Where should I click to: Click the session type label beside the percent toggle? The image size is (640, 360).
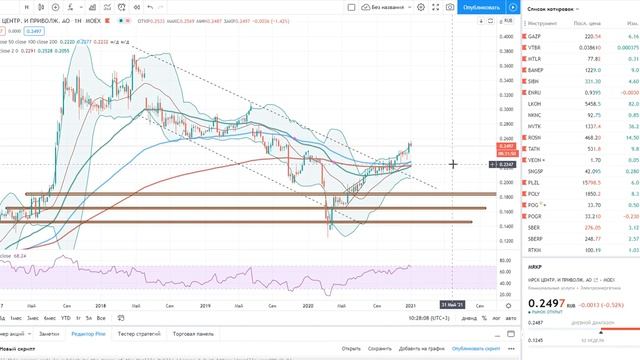click(469, 318)
